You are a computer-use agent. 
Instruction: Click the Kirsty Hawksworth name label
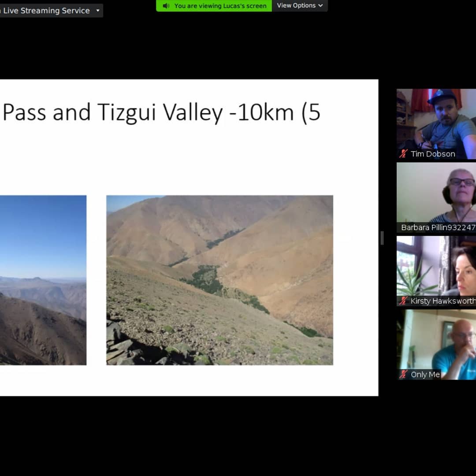[443, 301]
